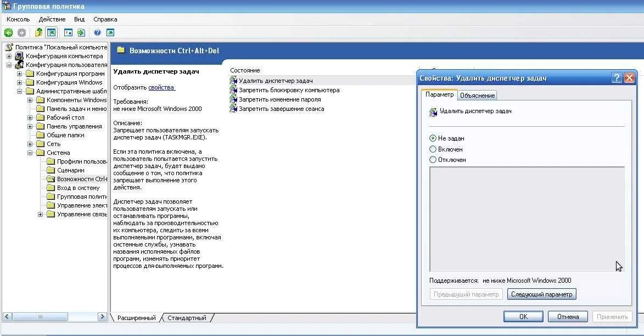Confirm the dialog with OK
The image size is (644, 336).
point(523,317)
